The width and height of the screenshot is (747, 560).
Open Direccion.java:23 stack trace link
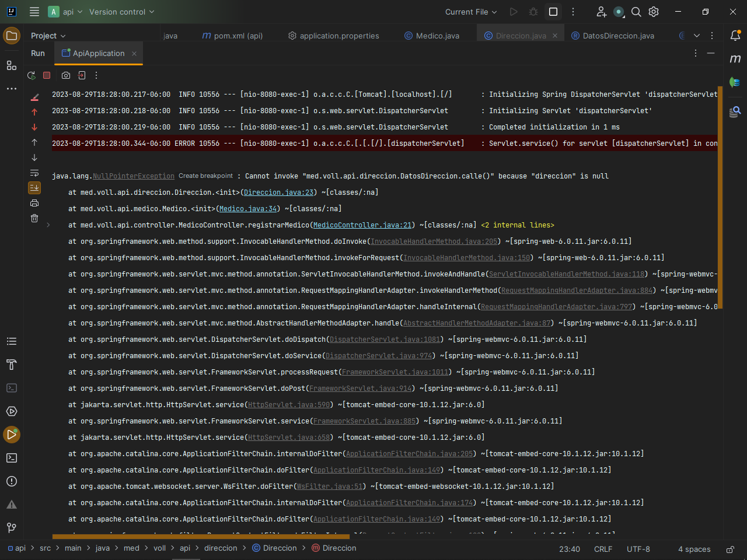click(279, 192)
